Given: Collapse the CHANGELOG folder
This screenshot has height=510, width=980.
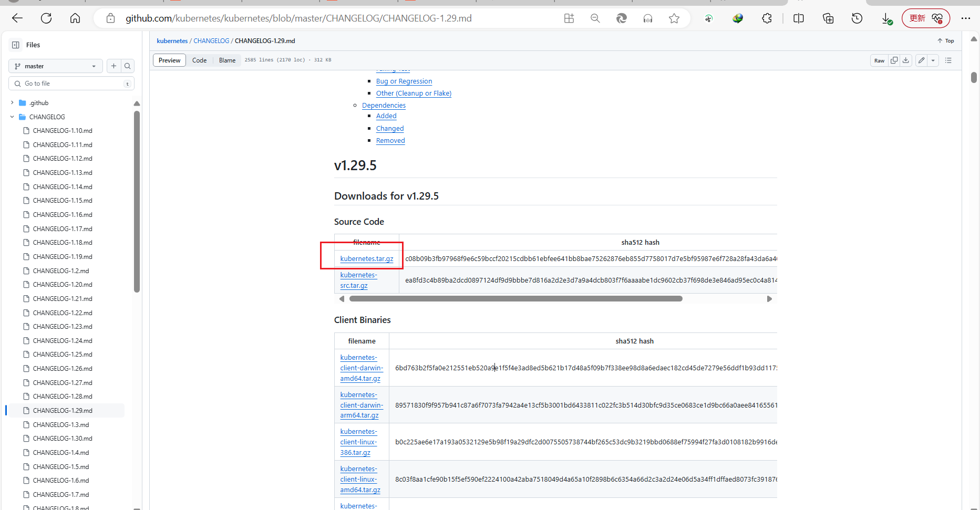Looking at the screenshot, I should pyautogui.click(x=12, y=117).
